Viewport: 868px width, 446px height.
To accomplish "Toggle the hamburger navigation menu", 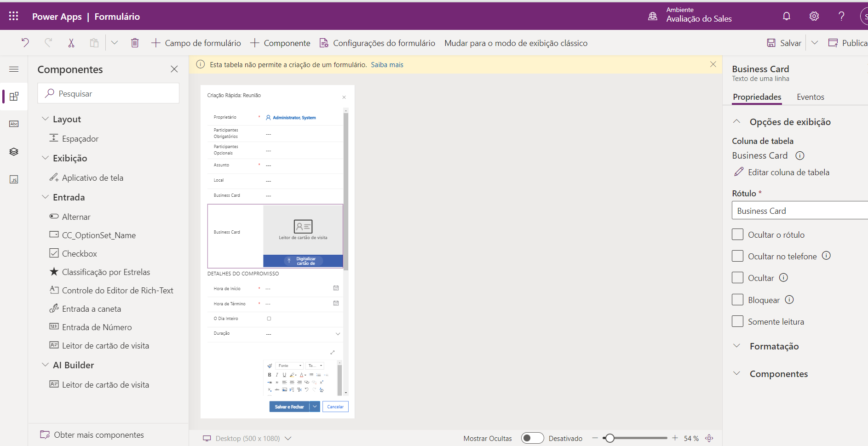I will point(14,69).
